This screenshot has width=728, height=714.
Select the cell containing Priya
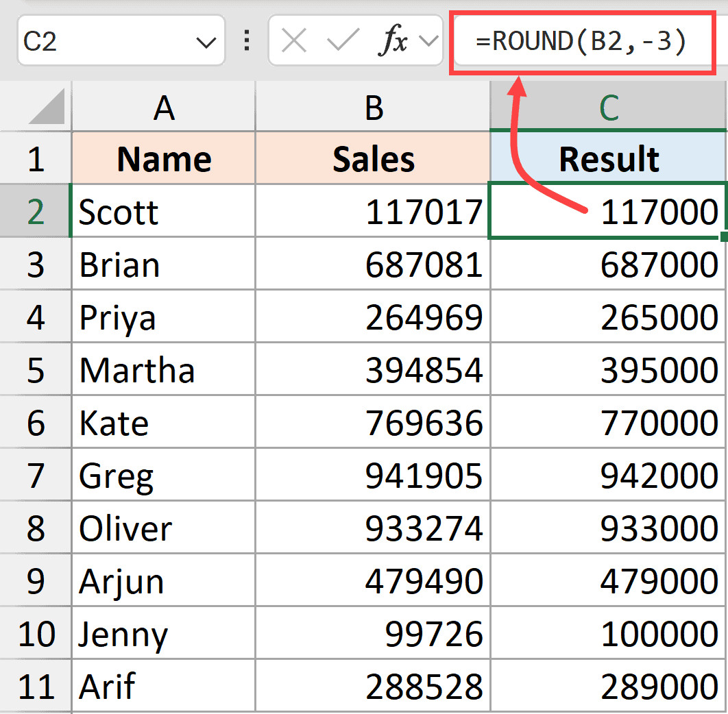pos(164,318)
